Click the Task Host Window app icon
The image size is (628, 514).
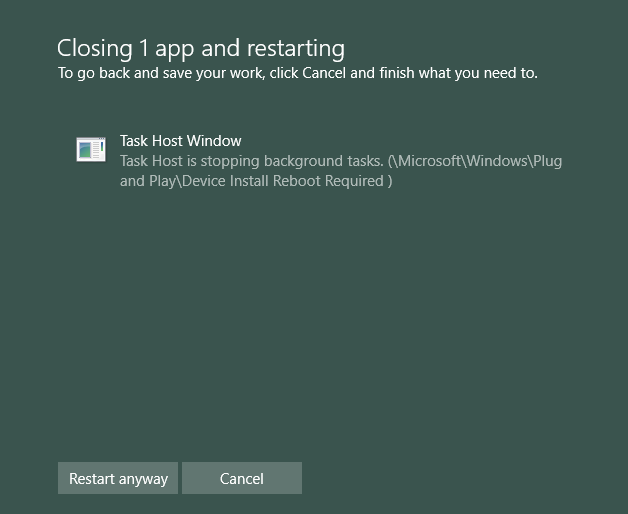click(x=91, y=149)
